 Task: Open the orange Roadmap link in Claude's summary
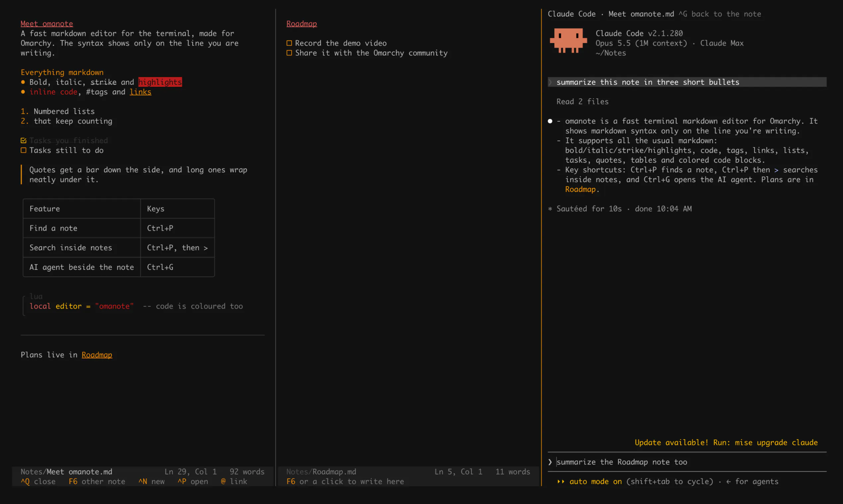[x=580, y=189]
